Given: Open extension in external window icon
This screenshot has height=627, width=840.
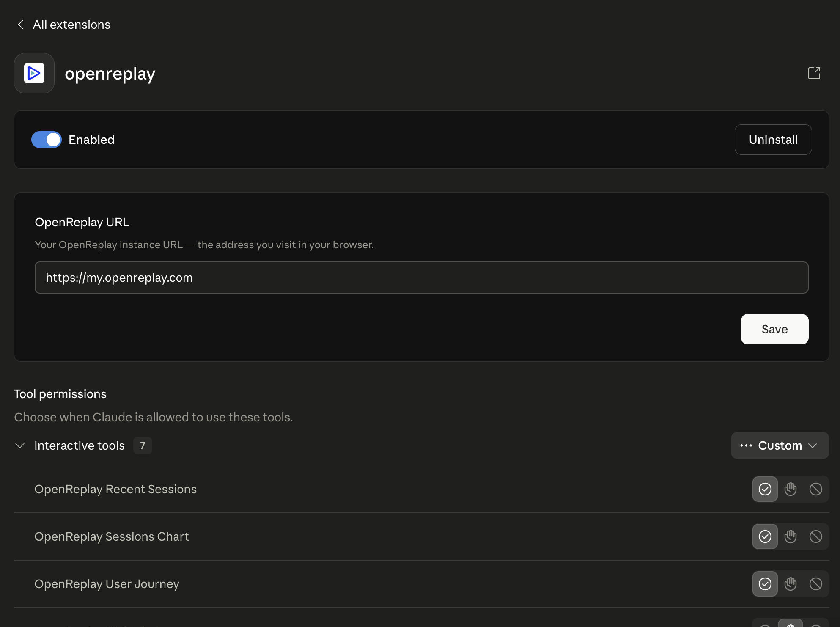Looking at the screenshot, I should [814, 73].
